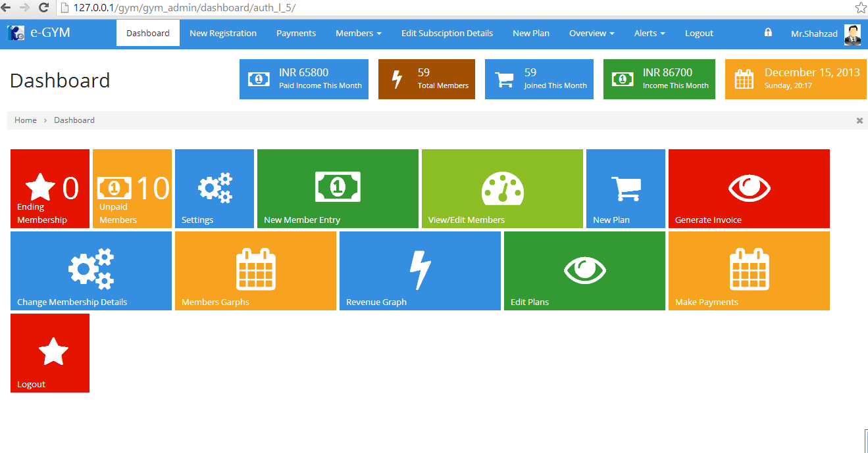Image resolution: width=868 pixels, height=453 pixels.
Task: Open the Alerts dropdown menu
Action: pos(649,33)
